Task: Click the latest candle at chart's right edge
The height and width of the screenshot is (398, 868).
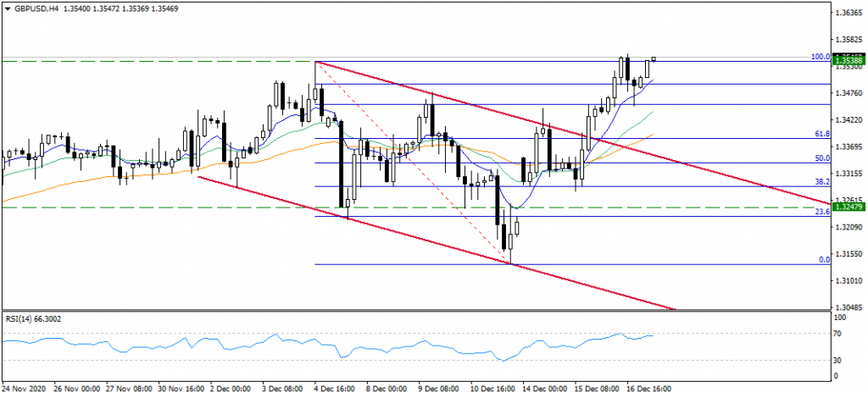Action: click(654, 59)
